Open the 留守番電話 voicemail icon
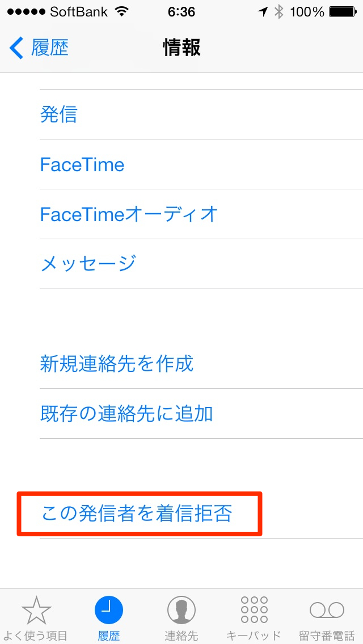 click(327, 610)
